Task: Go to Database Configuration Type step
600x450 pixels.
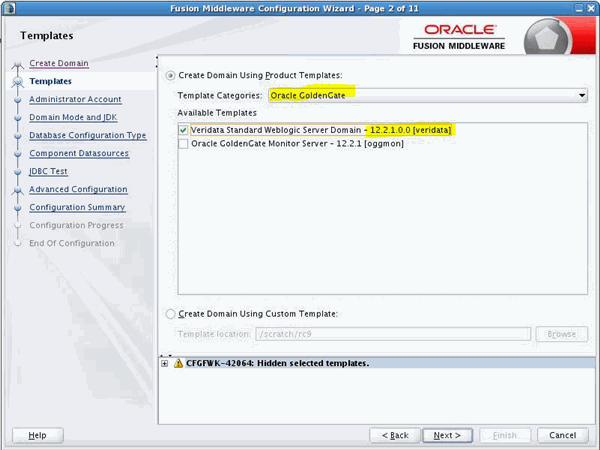Action: pos(88,135)
